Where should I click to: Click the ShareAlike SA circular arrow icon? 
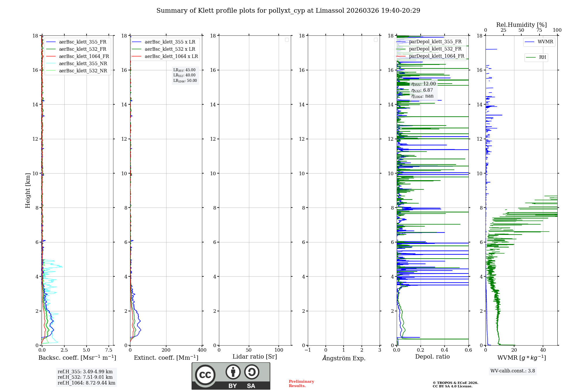pyautogui.click(x=252, y=372)
